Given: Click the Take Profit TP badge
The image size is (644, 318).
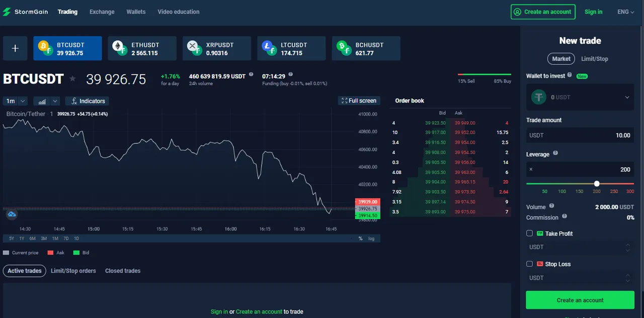Looking at the screenshot, I should (x=540, y=234).
